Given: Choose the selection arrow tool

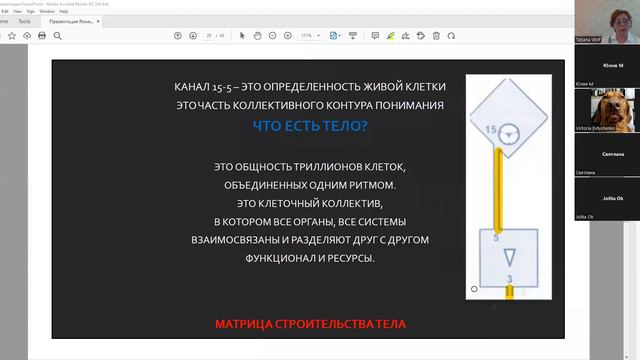Looking at the screenshot, I should (x=242, y=36).
